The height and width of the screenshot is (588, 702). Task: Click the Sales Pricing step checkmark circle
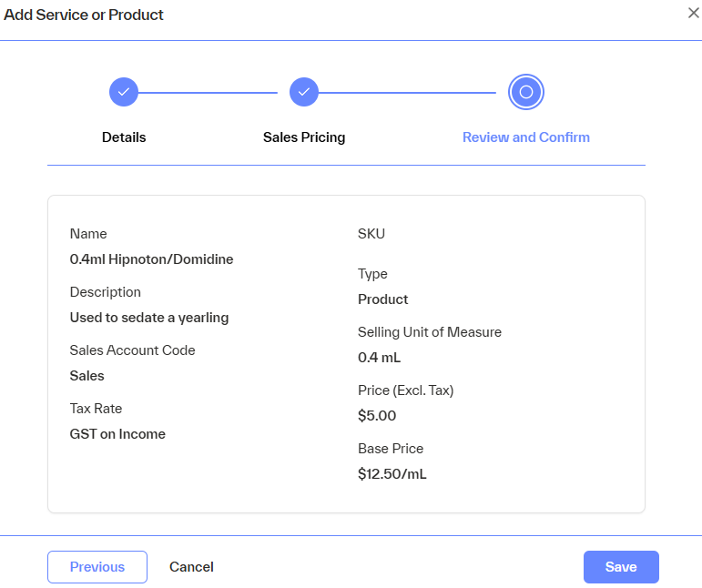click(x=304, y=92)
